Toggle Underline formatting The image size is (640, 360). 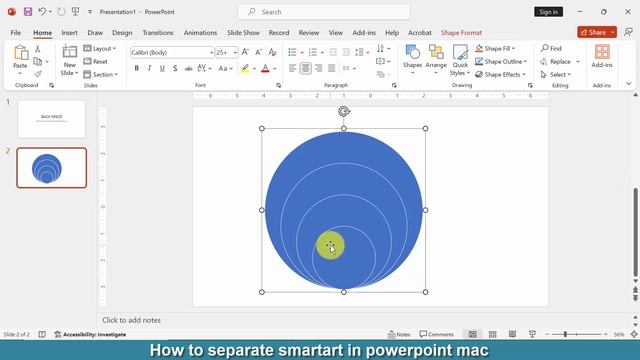(x=162, y=69)
